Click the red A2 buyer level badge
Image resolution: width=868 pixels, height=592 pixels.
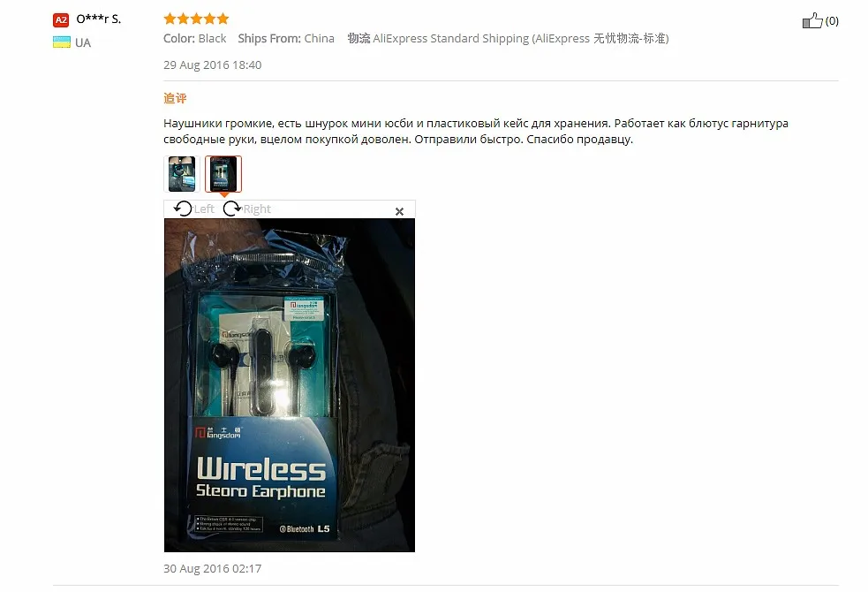61,20
